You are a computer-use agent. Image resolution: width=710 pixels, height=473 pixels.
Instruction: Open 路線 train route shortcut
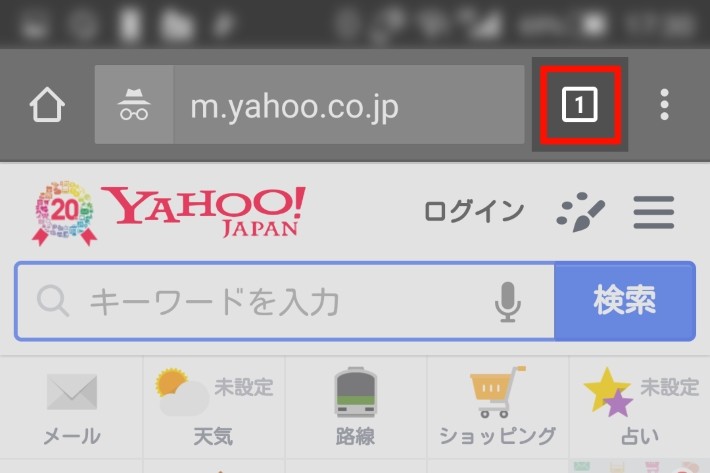click(x=355, y=407)
